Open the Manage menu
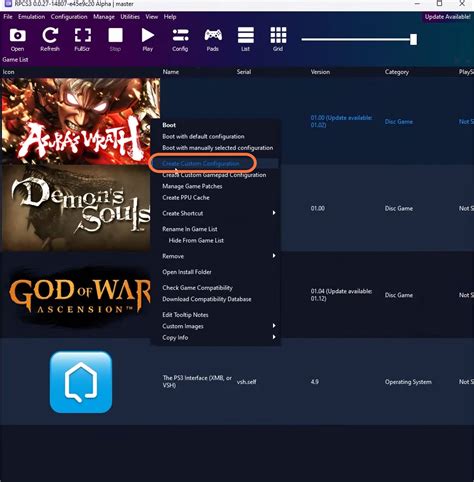The width and height of the screenshot is (474, 482). [104, 17]
